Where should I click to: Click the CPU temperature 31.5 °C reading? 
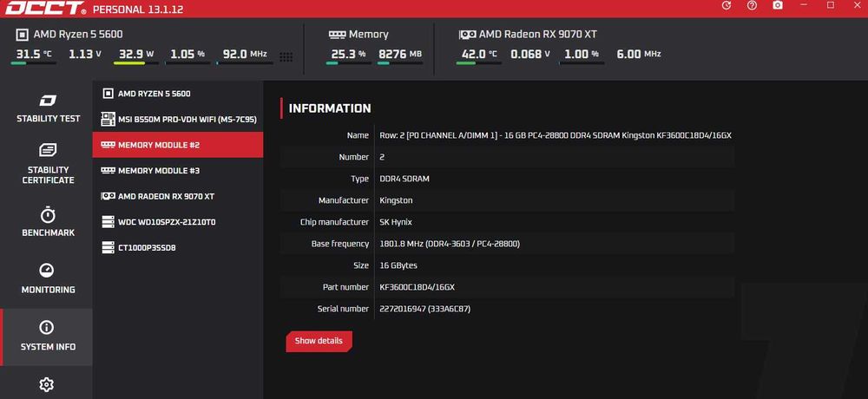(x=34, y=55)
